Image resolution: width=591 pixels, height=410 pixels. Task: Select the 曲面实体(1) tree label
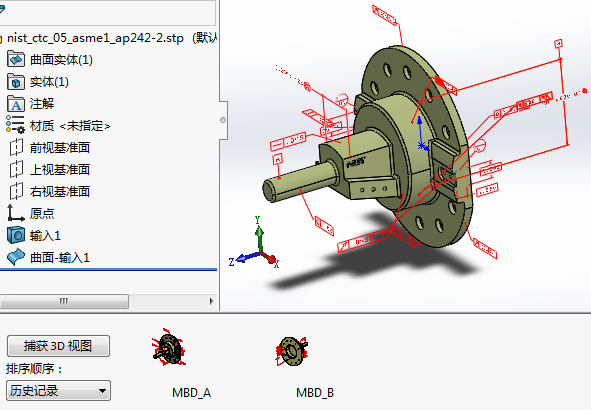coord(61,60)
